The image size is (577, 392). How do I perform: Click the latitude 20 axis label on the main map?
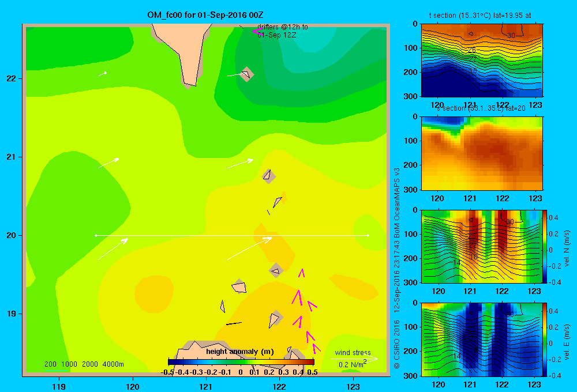[12, 235]
